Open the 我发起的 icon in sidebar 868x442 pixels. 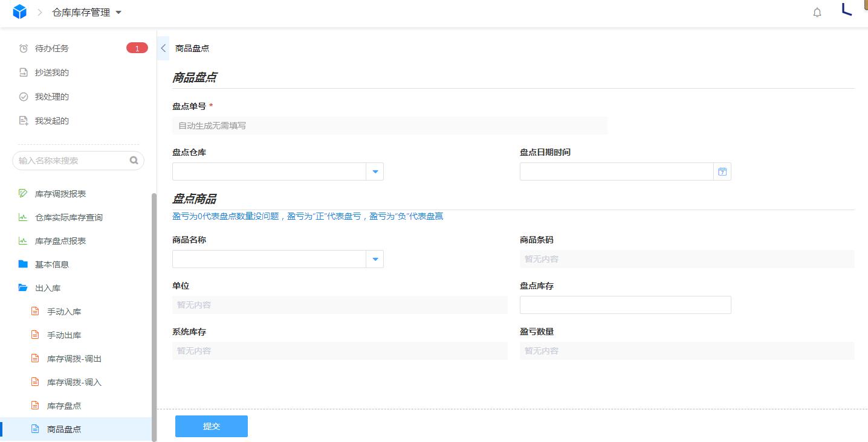click(23, 121)
